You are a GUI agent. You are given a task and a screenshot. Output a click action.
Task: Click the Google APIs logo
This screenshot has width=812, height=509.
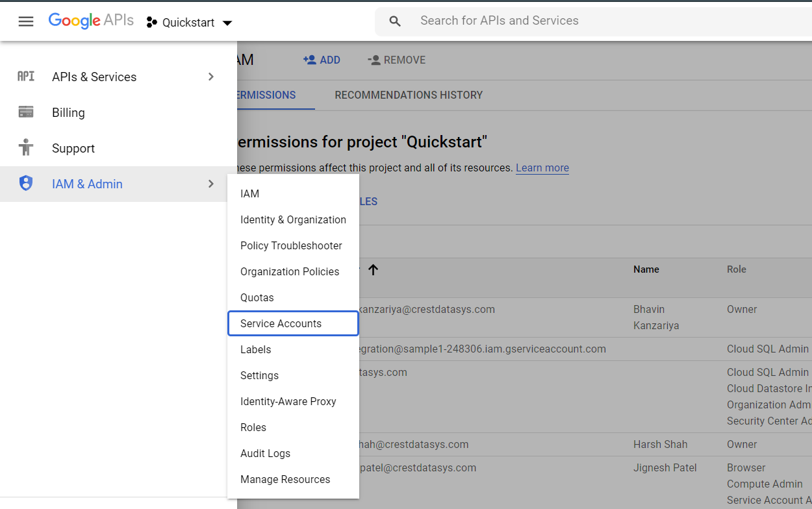(91, 21)
